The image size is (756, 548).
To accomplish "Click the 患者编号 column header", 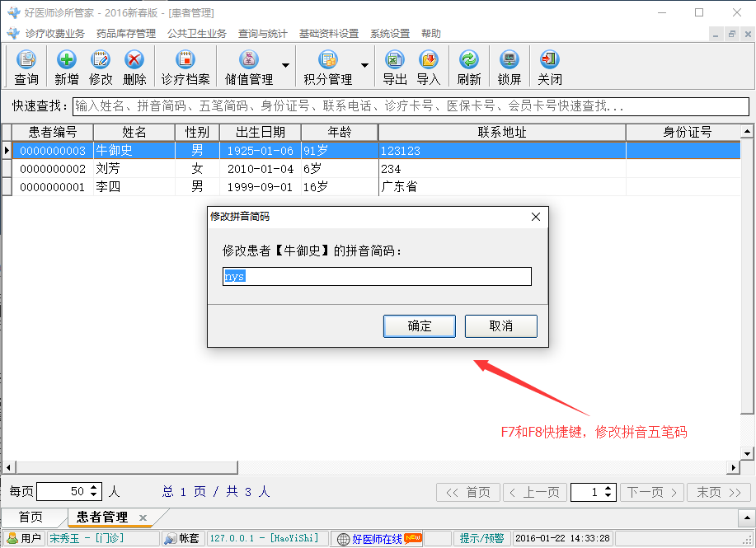I will (x=53, y=132).
